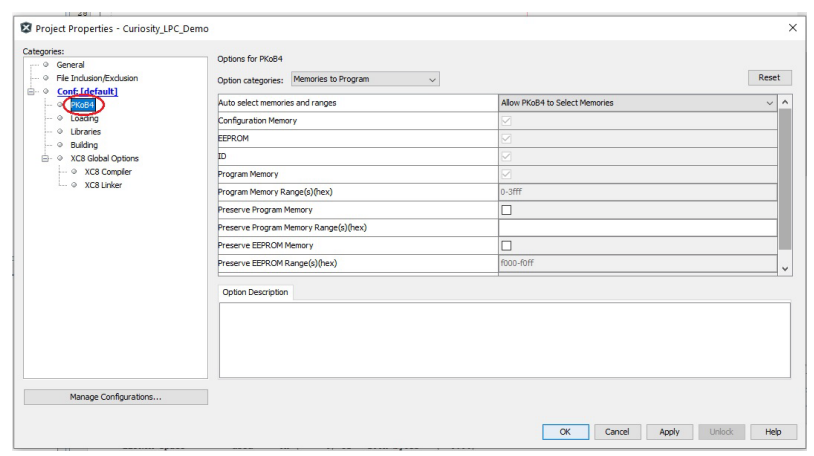Click the options list scroll down arrow
The height and width of the screenshot is (456, 814).
pos(785,269)
